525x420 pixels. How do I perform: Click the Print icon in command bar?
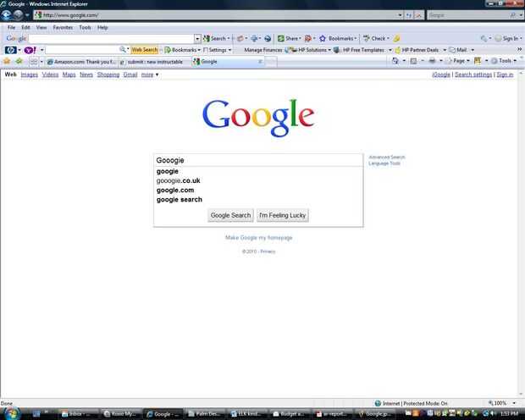[432, 61]
